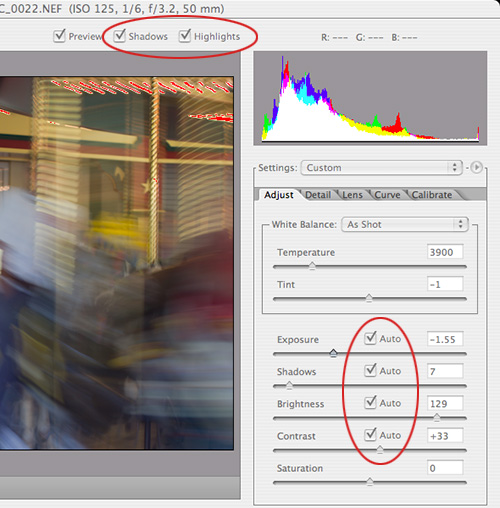Open the Curve tab
500x508 pixels.
(387, 195)
